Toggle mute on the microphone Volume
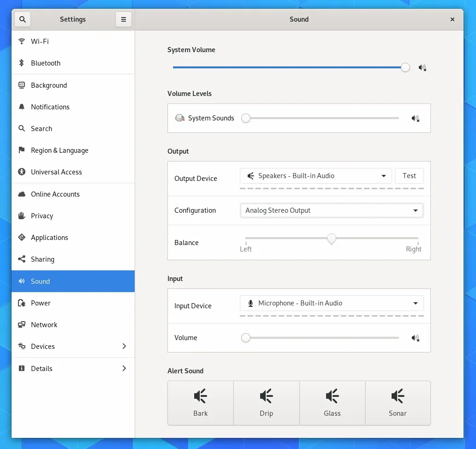This screenshot has height=449, width=476. [x=415, y=338]
